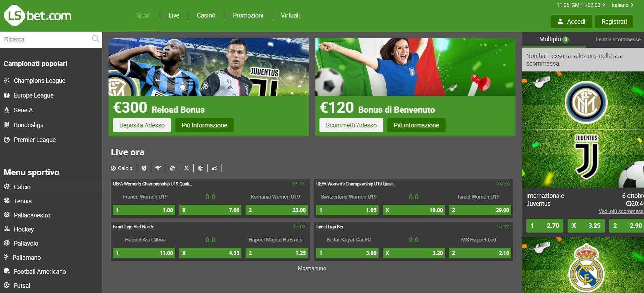
Task: Open the Virtuali section
Action: [290, 15]
